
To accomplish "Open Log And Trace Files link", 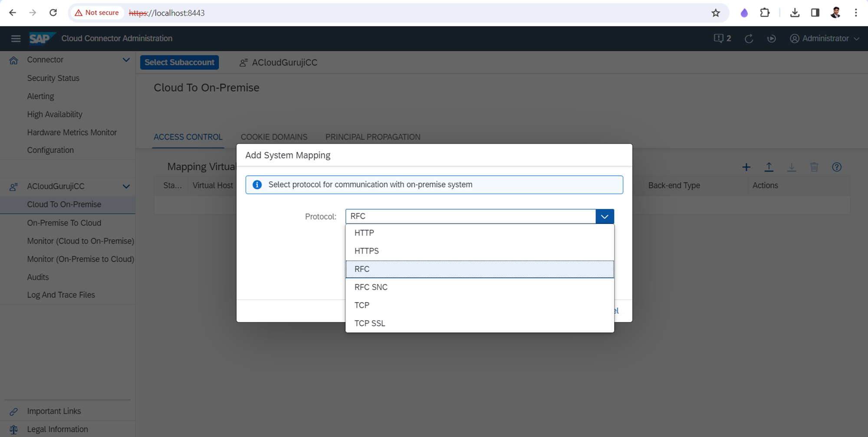I will coord(61,295).
